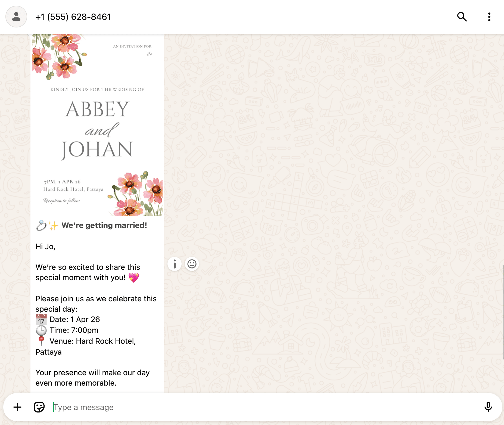This screenshot has height=425, width=504.
Task: Click the 'Hi Jo,' greeting line in the message
Action: click(45, 247)
